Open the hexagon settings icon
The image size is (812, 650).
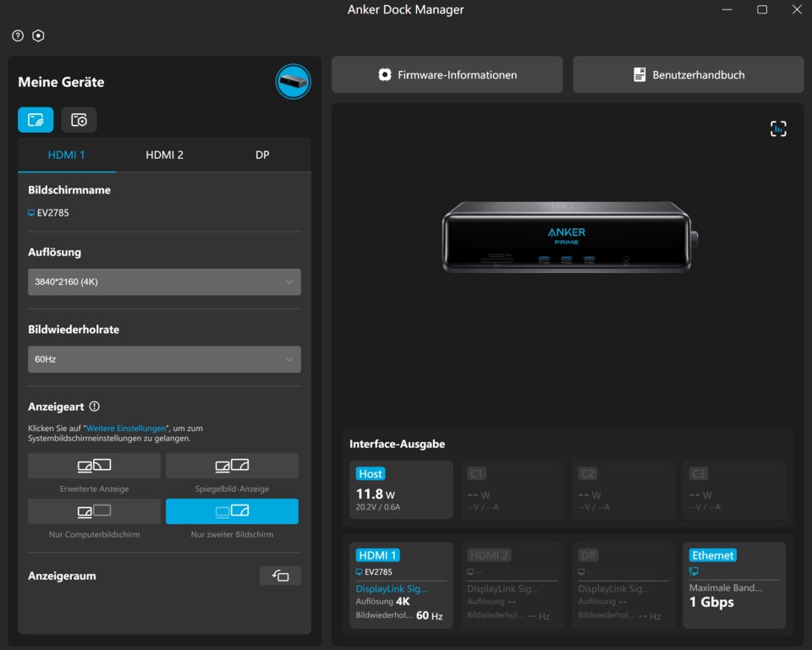(x=38, y=36)
